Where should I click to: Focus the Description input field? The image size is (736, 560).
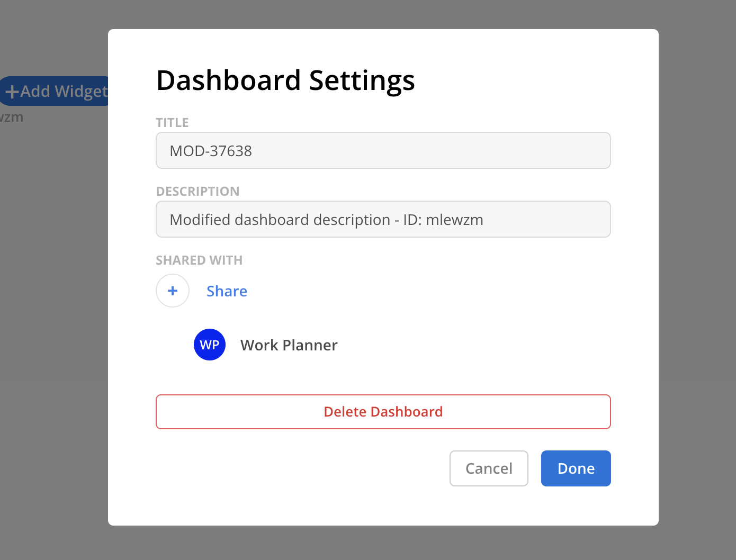pyautogui.click(x=383, y=220)
